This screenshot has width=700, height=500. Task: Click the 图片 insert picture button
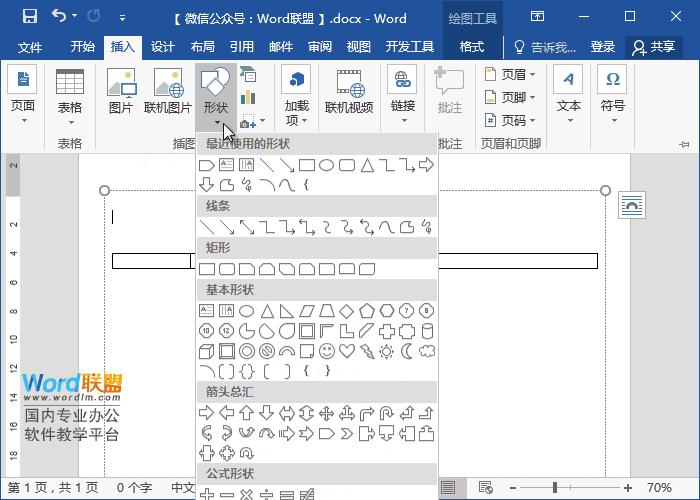(x=121, y=92)
